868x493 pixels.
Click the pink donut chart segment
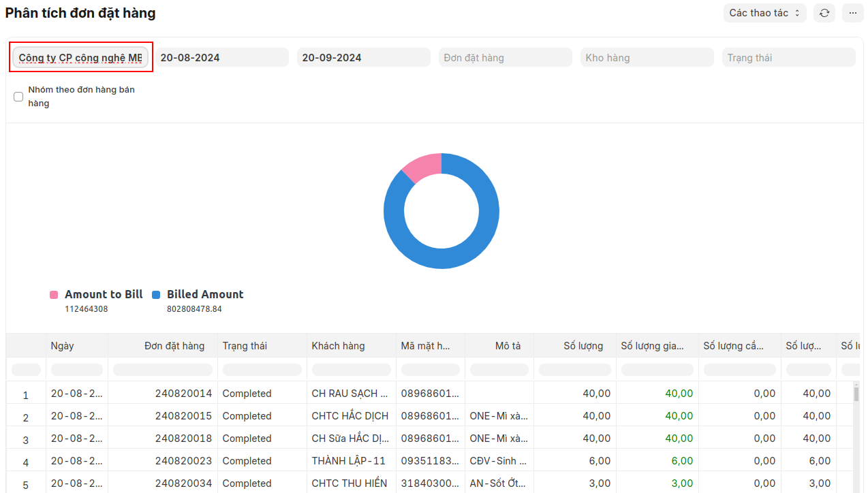pyautogui.click(x=419, y=165)
